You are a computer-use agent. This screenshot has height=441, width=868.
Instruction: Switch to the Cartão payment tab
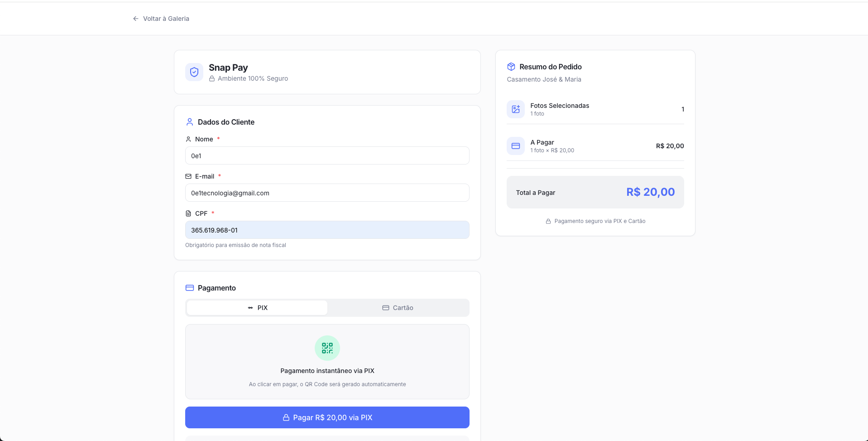(398, 308)
